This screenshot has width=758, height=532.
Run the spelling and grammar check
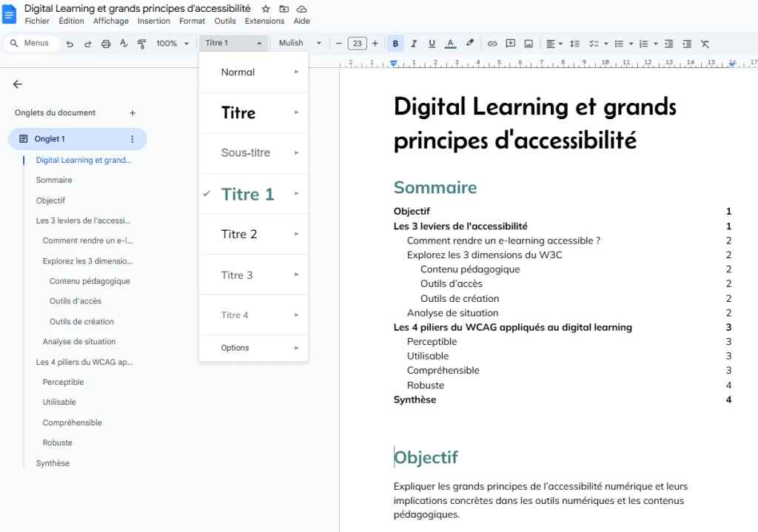click(123, 43)
